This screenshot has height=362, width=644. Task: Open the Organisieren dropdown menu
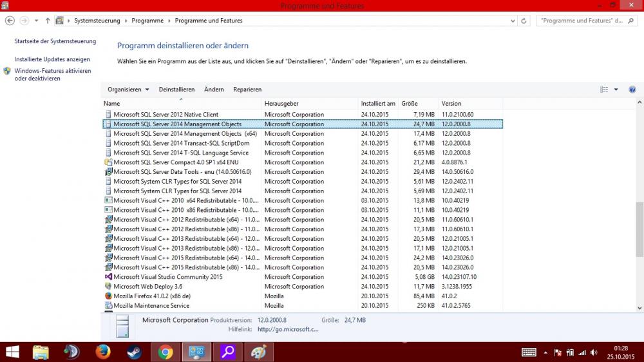(x=128, y=90)
